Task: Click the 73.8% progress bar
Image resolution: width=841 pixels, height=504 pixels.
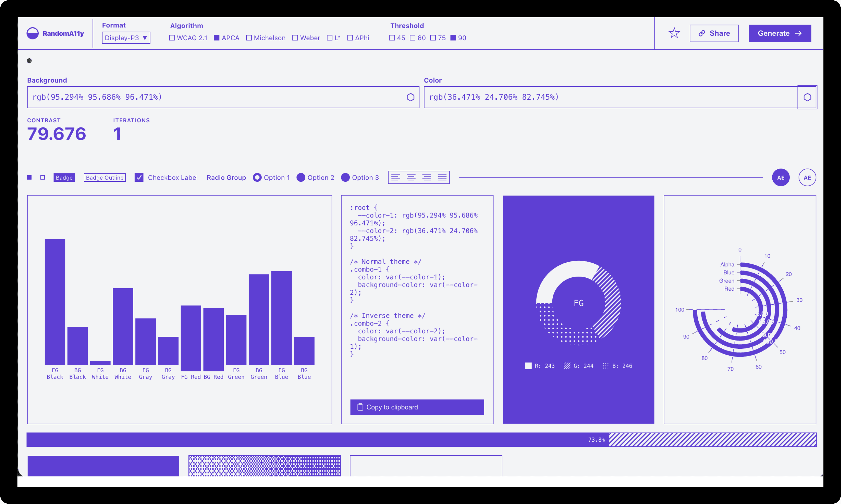Action: tap(421, 439)
